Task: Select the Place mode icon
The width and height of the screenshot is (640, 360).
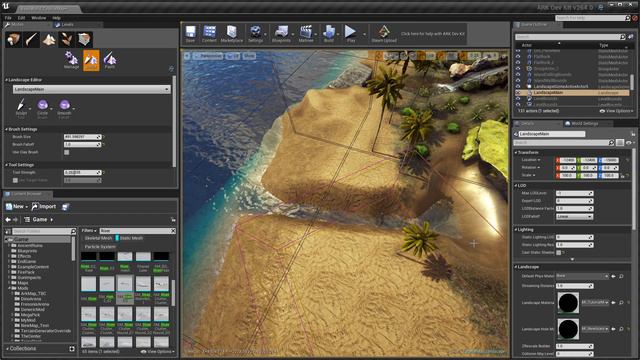Action: [13, 40]
